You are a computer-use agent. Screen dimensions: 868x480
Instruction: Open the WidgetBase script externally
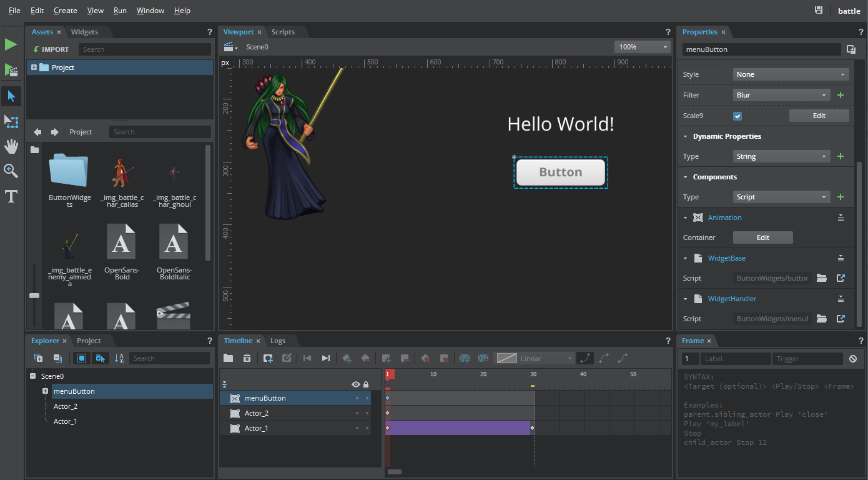click(x=841, y=278)
